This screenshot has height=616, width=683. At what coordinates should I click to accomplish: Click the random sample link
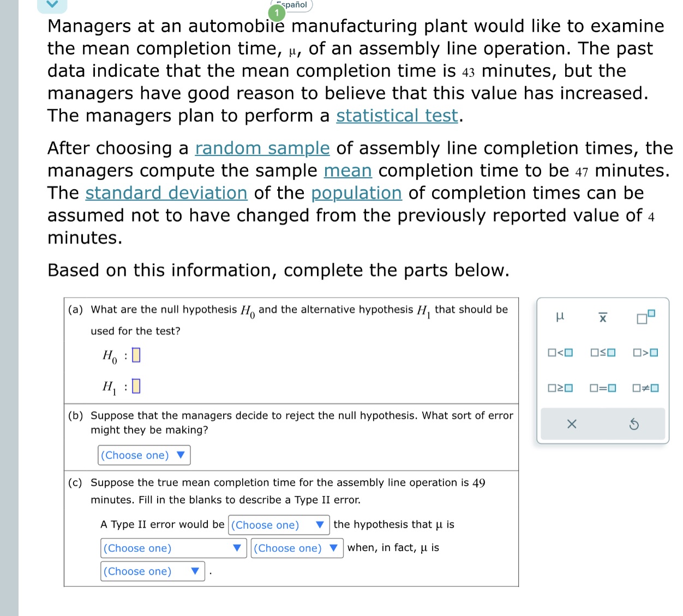pos(262,148)
